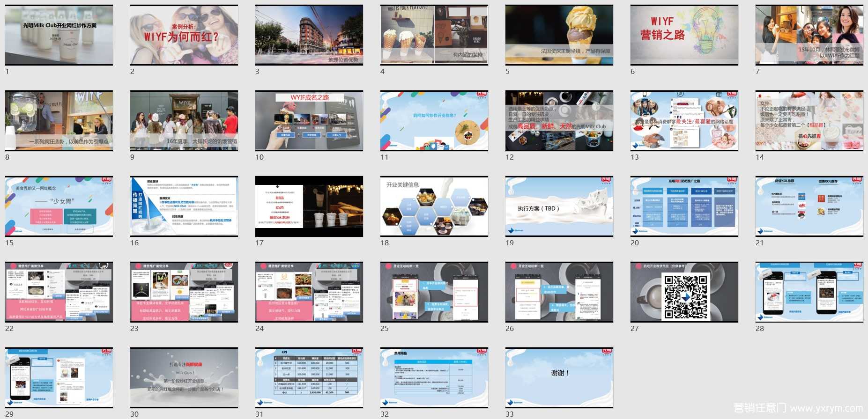868x419 pixels.
Task: Select slide 31 with the KPI table
Action: click(309, 378)
